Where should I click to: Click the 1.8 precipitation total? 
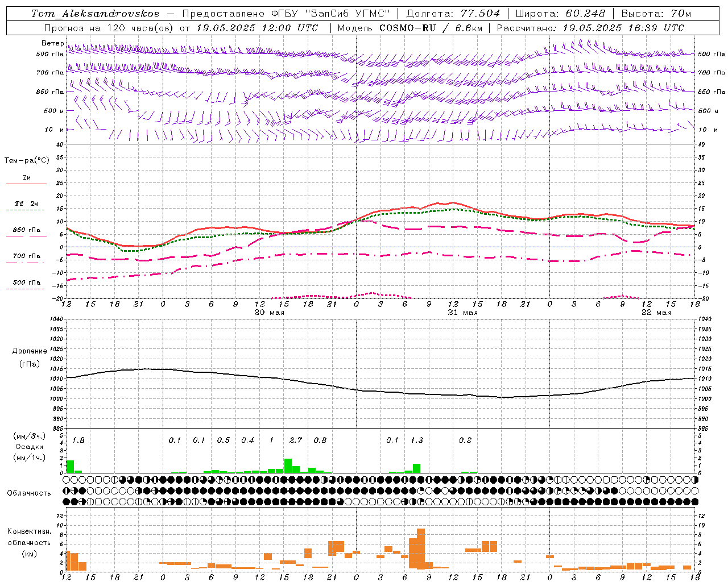(78, 440)
